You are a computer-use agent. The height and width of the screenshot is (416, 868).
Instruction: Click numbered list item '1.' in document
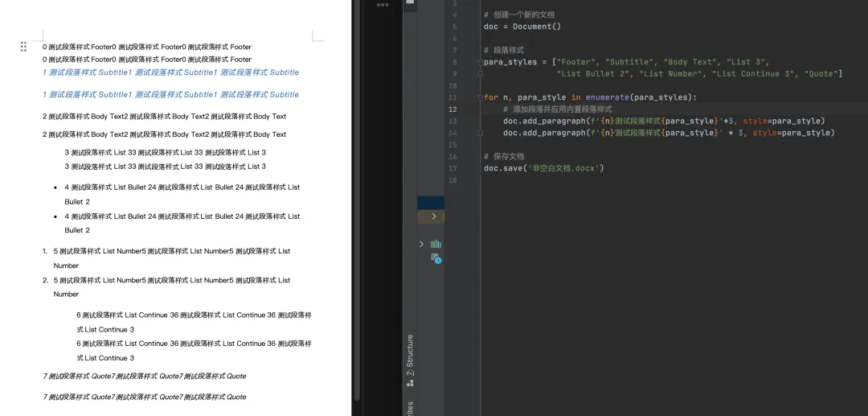point(45,251)
